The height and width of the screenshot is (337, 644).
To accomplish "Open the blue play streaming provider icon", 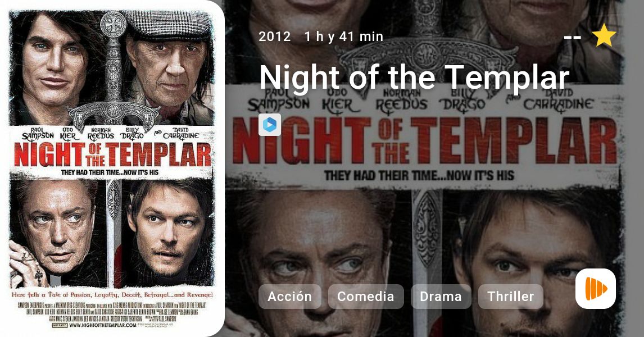I will 269,124.
